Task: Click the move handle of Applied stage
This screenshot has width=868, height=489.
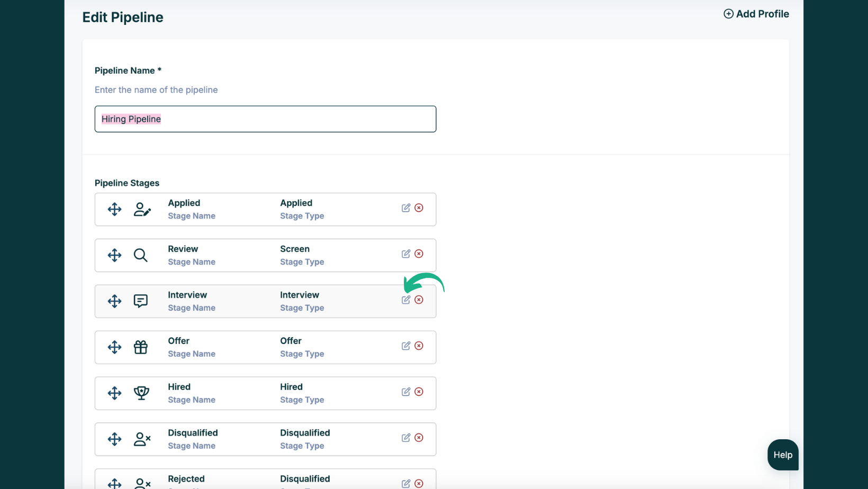Action: tap(114, 210)
